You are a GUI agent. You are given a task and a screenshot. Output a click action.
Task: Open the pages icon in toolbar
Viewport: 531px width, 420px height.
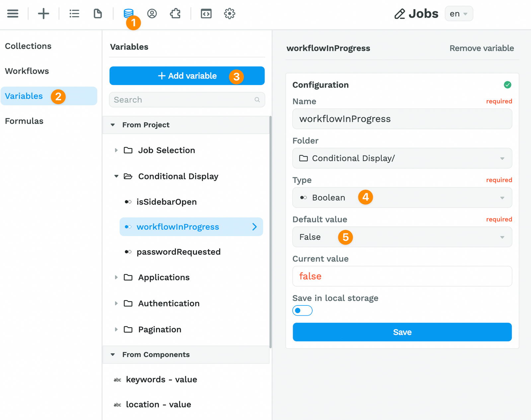coord(98,14)
